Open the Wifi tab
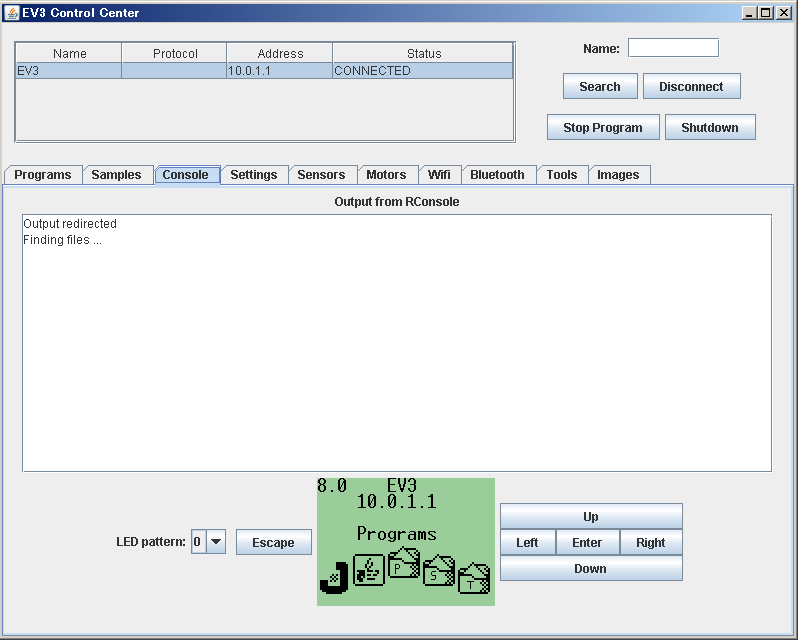798x640 pixels. tap(439, 175)
